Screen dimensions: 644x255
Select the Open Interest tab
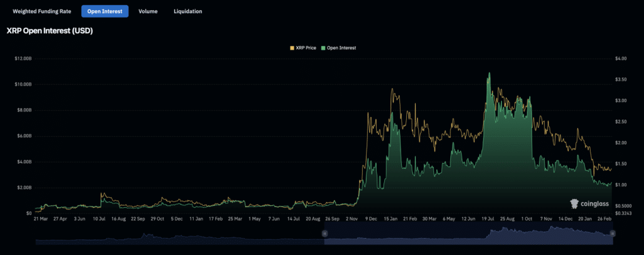105,11
